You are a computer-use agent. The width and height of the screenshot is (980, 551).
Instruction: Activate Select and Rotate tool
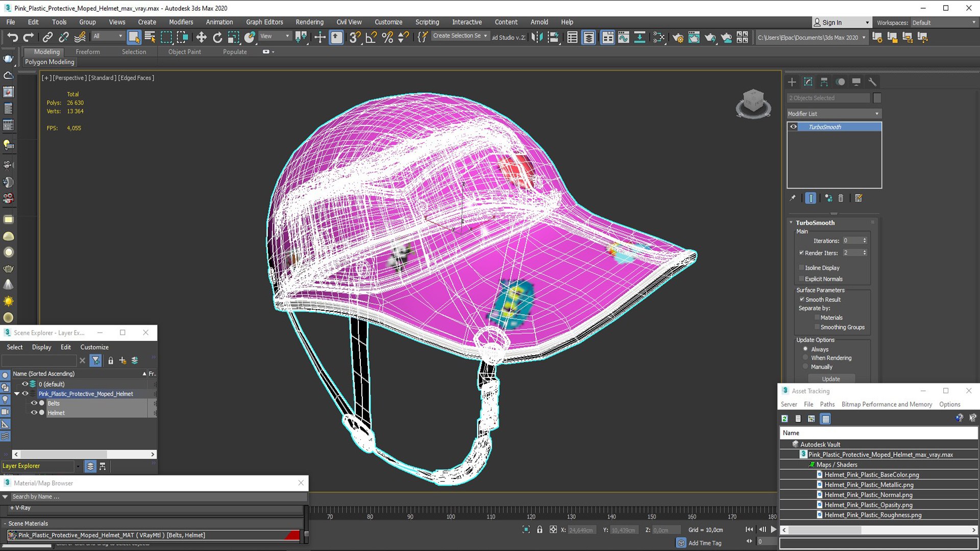coord(217,37)
